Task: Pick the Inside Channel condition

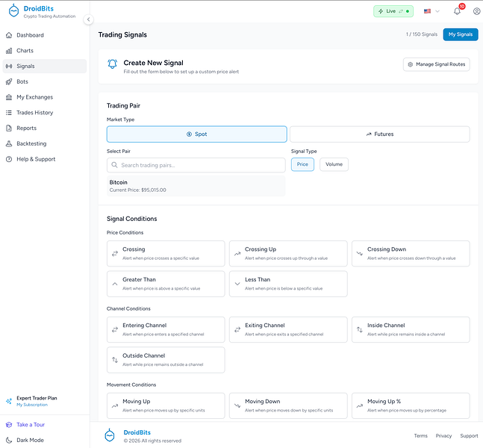Action: [x=411, y=330]
